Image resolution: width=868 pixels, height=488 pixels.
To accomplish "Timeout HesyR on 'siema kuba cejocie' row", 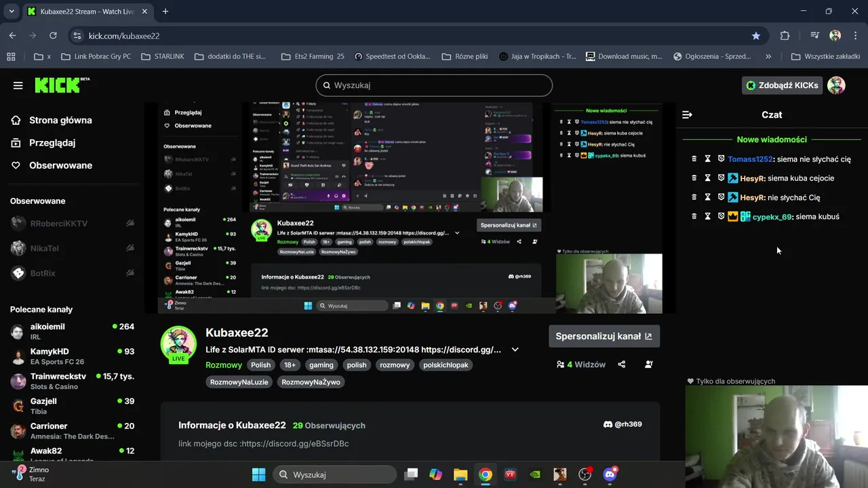I will [x=707, y=178].
